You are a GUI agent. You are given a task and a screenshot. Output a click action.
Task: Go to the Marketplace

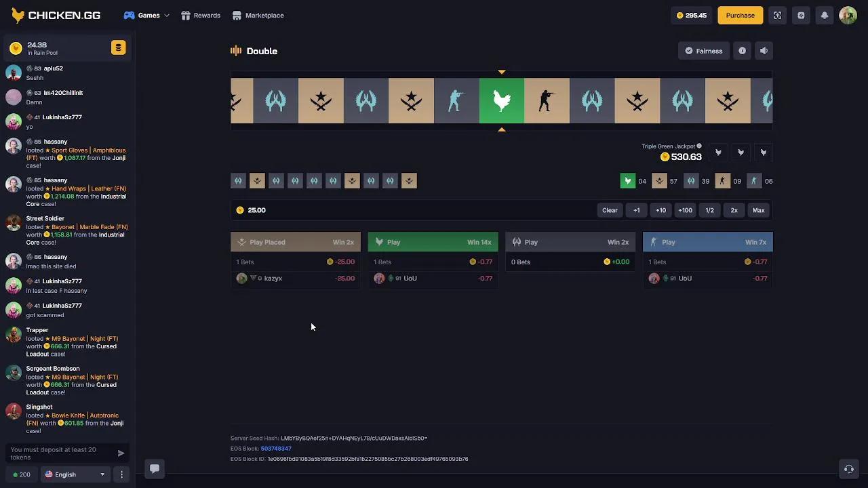coord(258,15)
